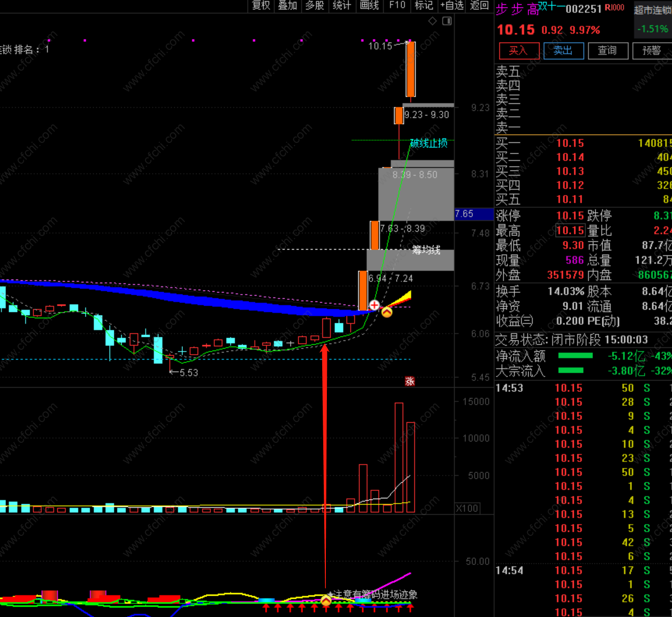
Task: Click the 大宗流入 green bar
Action: click(571, 371)
